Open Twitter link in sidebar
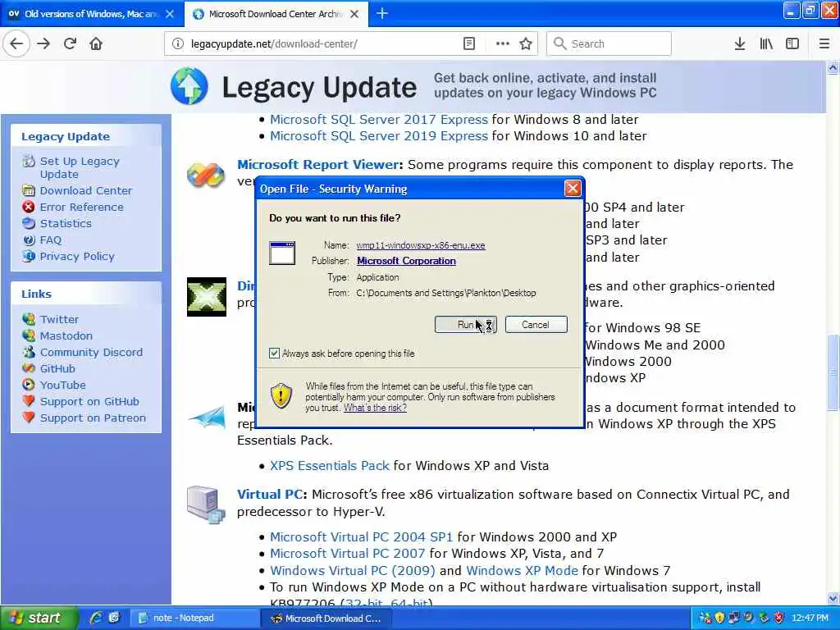This screenshot has width=840, height=630. click(59, 319)
